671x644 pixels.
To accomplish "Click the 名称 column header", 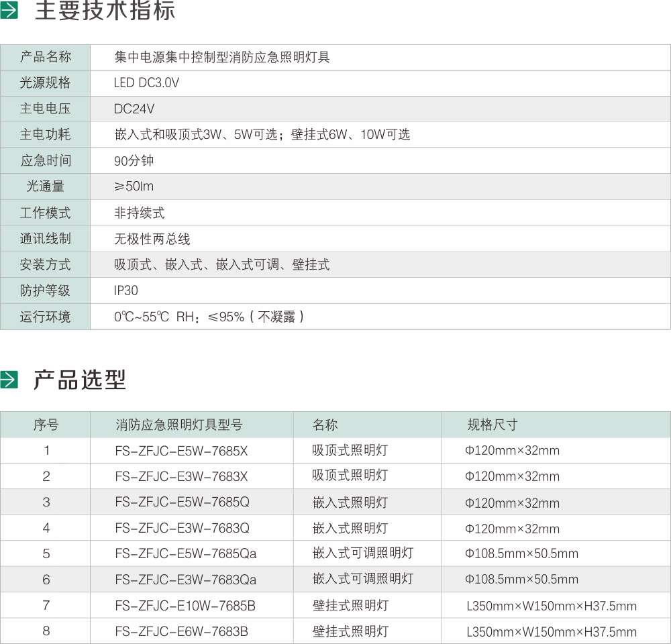I will pos(325,425).
